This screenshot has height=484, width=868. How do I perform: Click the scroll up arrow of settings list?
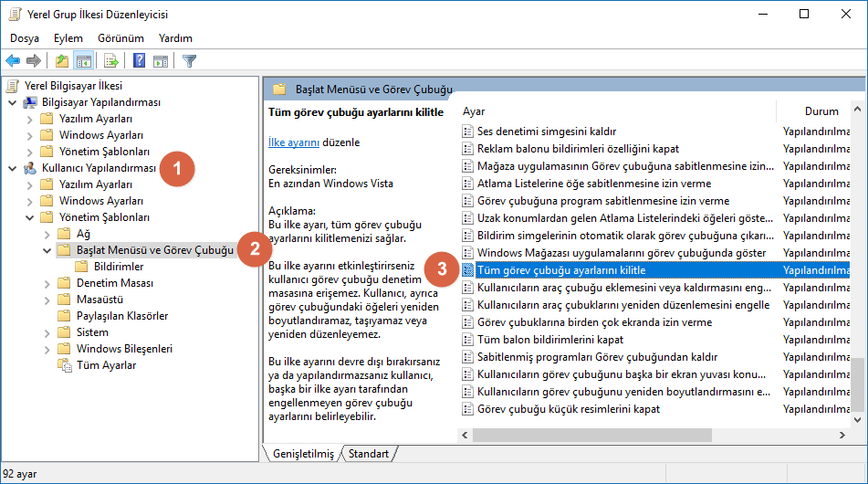(x=857, y=109)
